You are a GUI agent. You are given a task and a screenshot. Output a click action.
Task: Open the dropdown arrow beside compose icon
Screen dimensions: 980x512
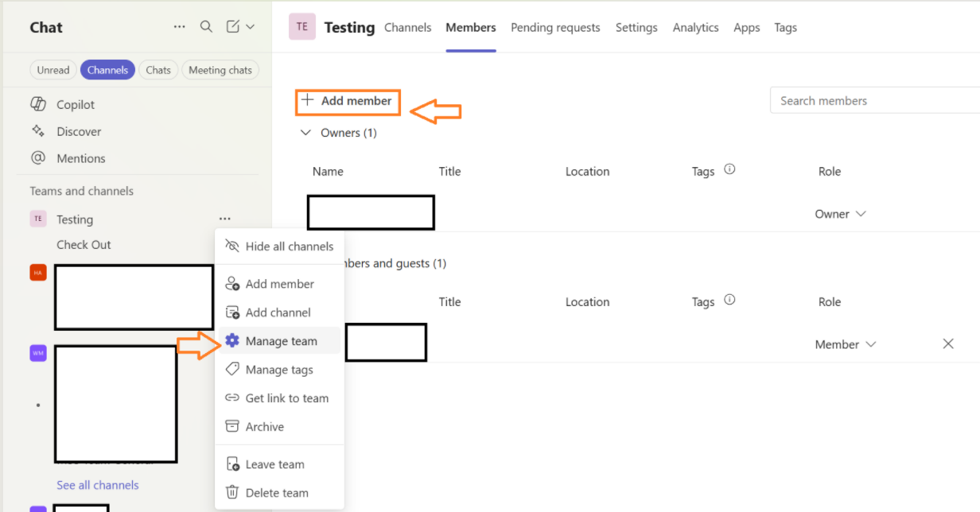[x=250, y=27]
